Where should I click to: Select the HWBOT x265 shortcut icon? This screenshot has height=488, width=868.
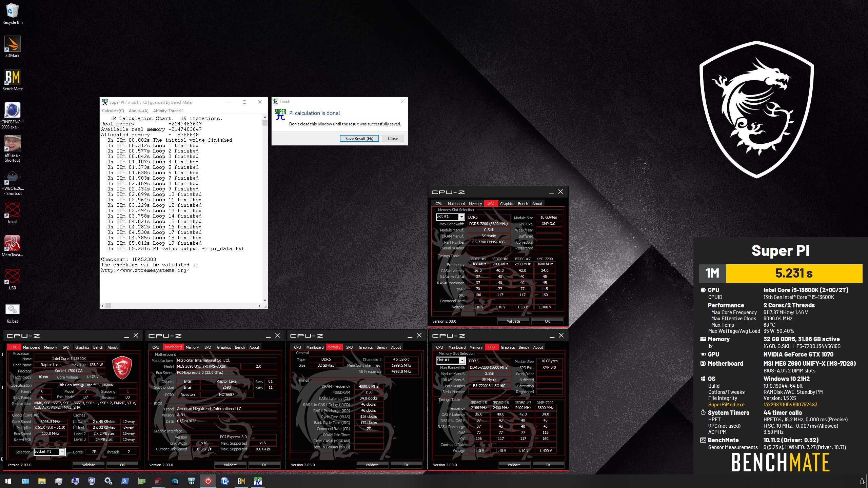[13, 182]
